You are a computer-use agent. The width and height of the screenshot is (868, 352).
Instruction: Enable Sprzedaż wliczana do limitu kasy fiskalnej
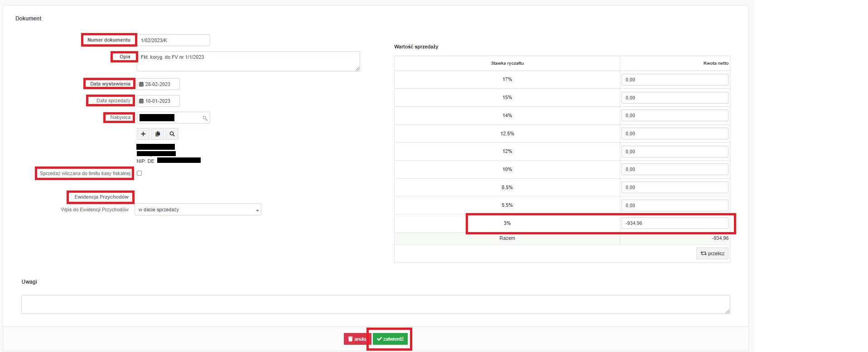pos(140,173)
